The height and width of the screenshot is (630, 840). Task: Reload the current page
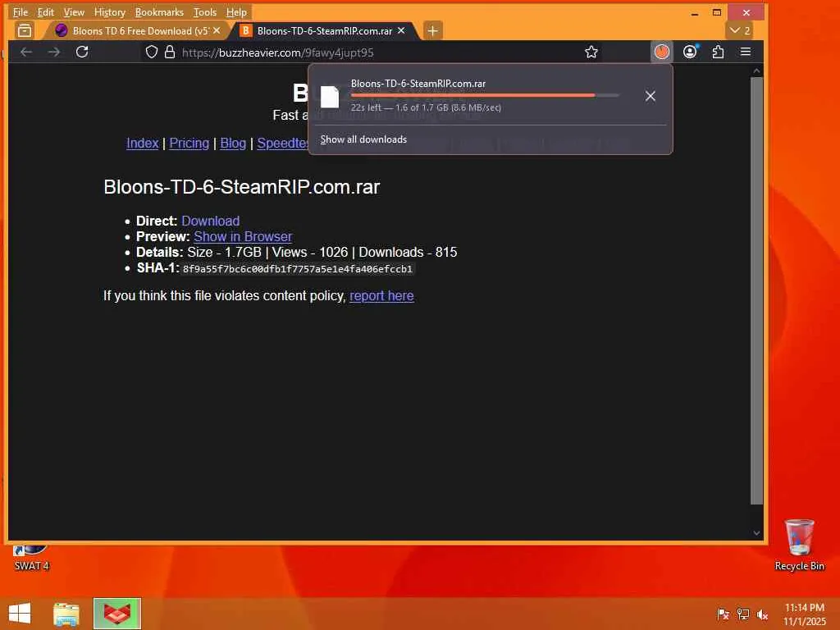(x=82, y=52)
